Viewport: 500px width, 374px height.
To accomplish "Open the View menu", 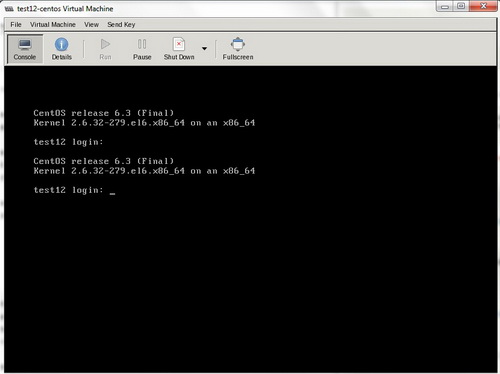I will [91, 25].
